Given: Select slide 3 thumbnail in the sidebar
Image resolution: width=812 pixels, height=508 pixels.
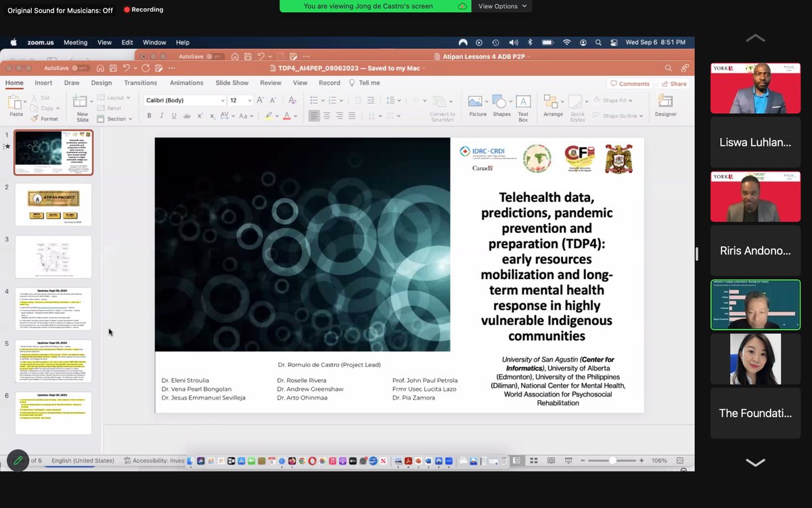Looking at the screenshot, I should [x=53, y=257].
